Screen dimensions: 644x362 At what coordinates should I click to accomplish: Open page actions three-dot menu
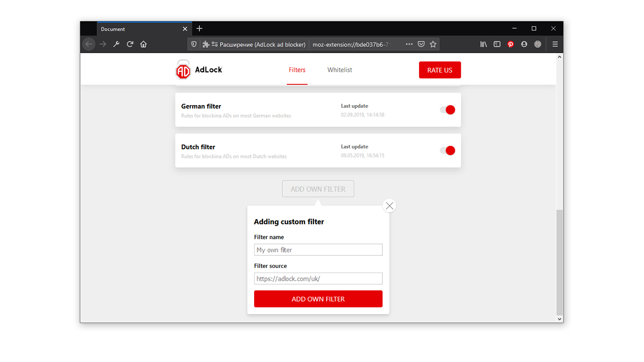pos(409,44)
